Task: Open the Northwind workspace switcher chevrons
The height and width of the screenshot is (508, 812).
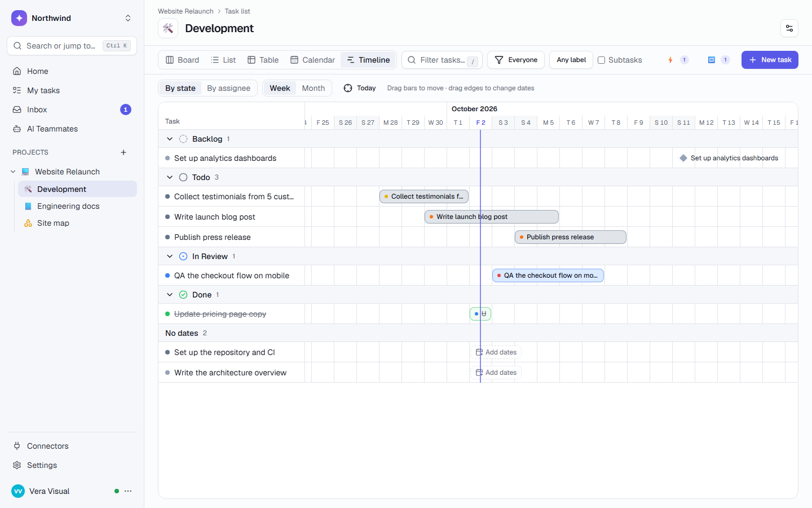Action: pos(128,18)
